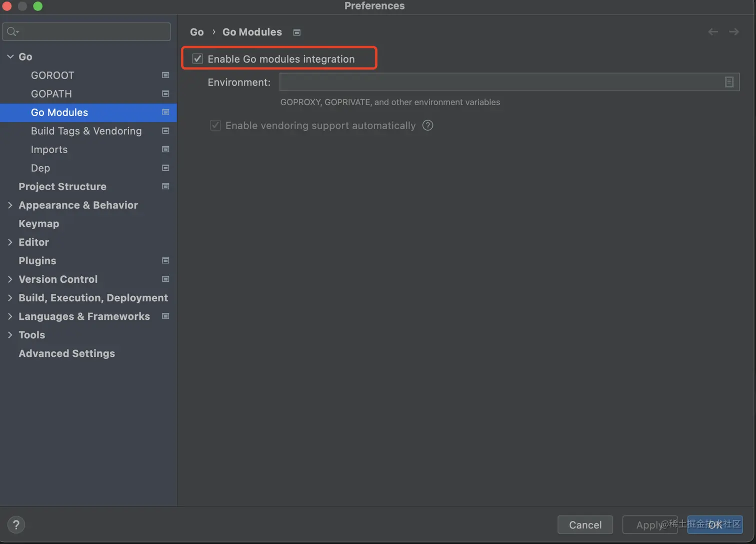Select the Appearance & Behavior label
Viewport: 756px width, 544px height.
click(x=78, y=205)
